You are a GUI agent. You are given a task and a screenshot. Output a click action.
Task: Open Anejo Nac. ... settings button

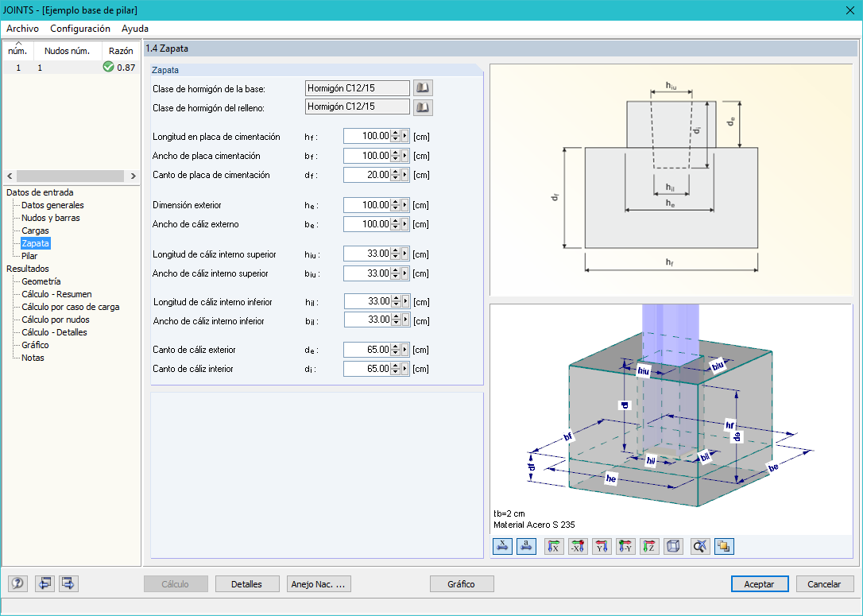[319, 584]
